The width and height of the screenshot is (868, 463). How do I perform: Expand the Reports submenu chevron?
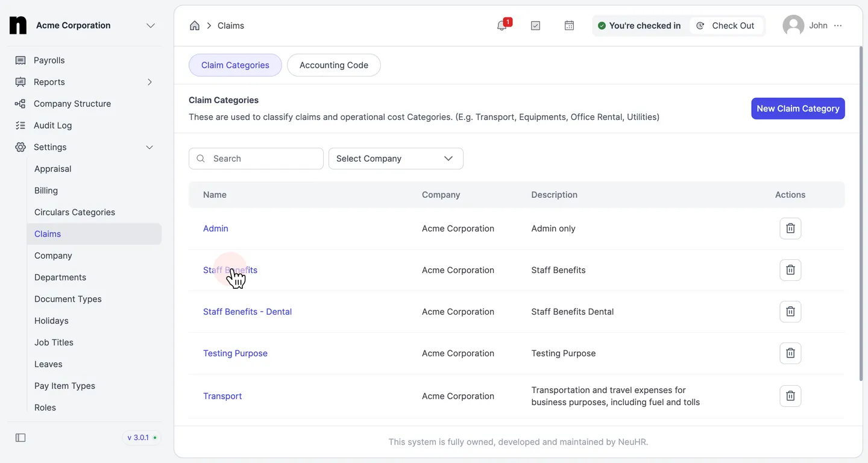[149, 82]
